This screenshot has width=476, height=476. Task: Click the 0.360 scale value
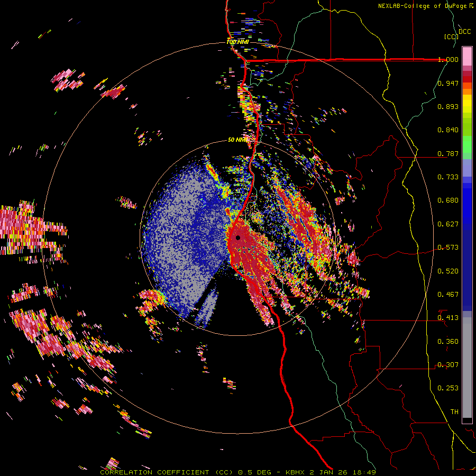coord(448,341)
